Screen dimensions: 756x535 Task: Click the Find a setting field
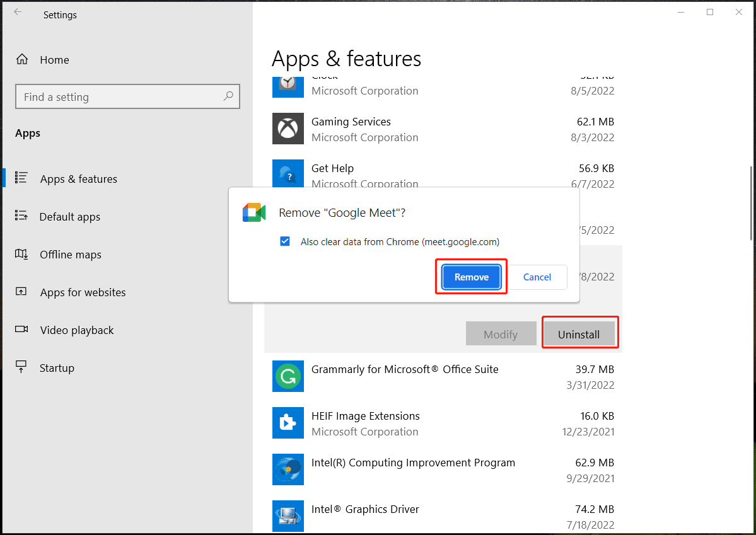[127, 96]
